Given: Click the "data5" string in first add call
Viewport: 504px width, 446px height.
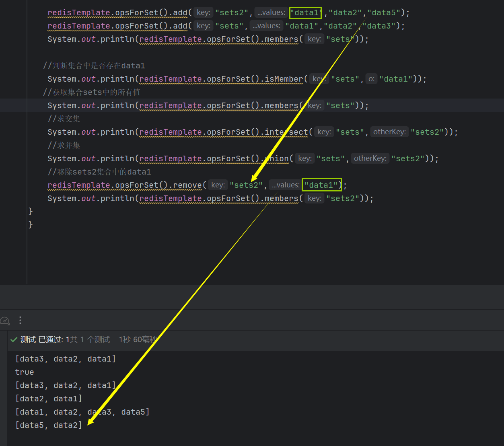Looking at the screenshot, I should [x=384, y=13].
